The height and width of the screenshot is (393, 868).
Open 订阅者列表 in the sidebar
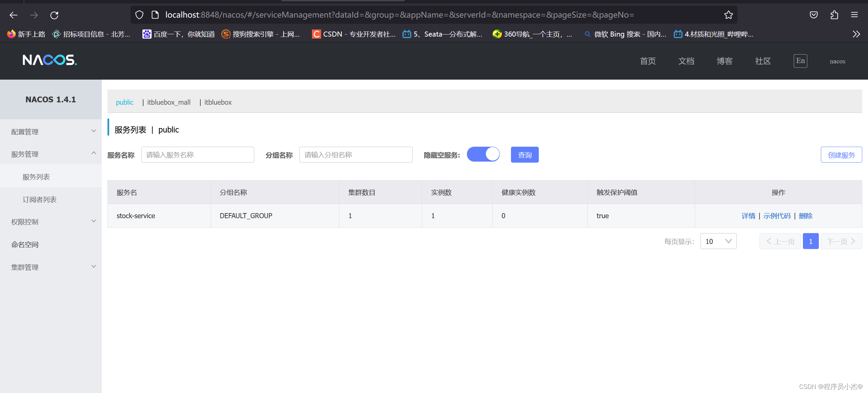click(40, 200)
